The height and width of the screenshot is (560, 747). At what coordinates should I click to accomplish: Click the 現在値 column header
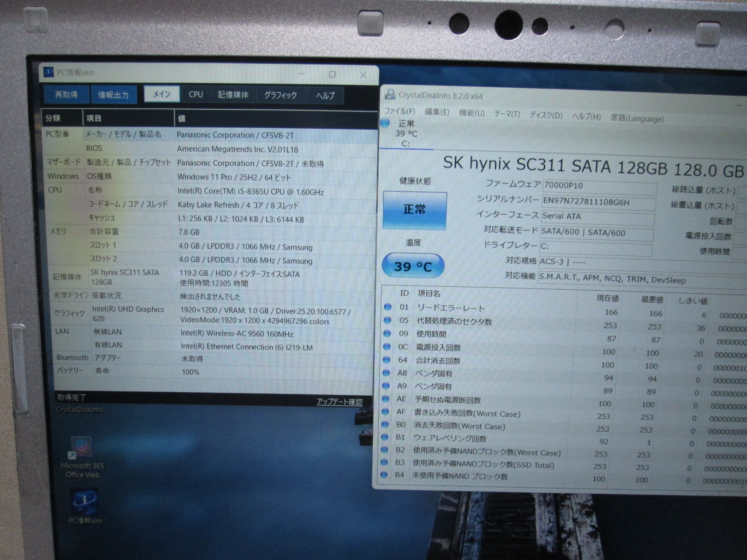pyautogui.click(x=607, y=298)
